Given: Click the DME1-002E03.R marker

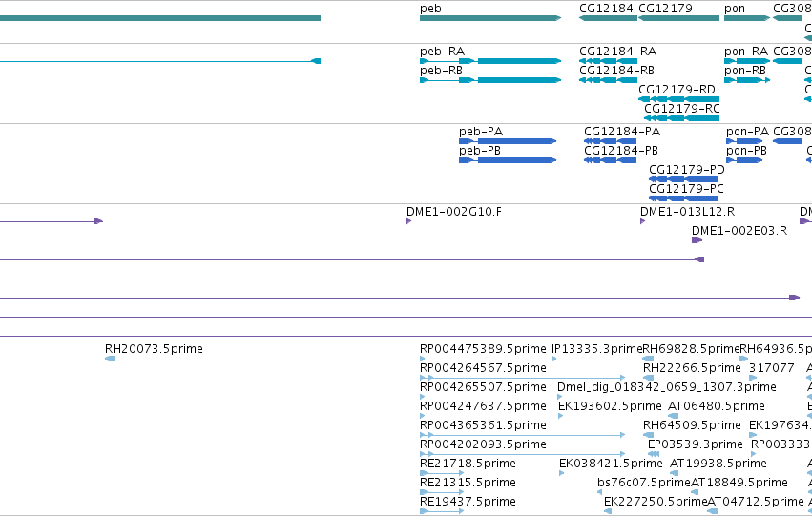Looking at the screenshot, I should click(697, 240).
